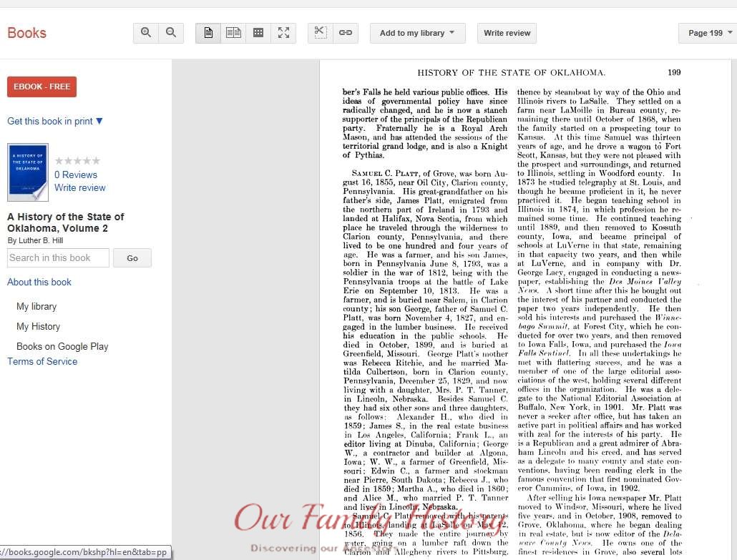737x560 pixels.
Task: Click the Write review toolbar button
Action: click(x=507, y=33)
